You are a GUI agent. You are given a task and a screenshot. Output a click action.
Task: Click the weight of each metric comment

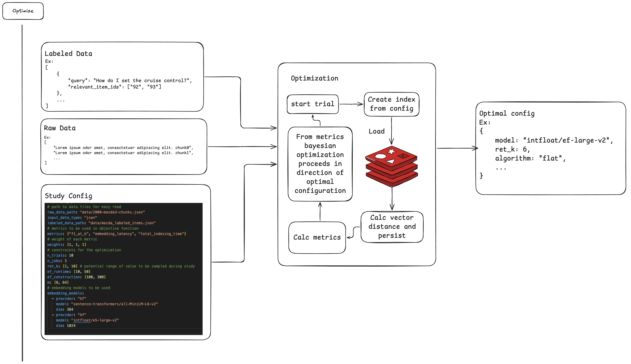coord(72,239)
